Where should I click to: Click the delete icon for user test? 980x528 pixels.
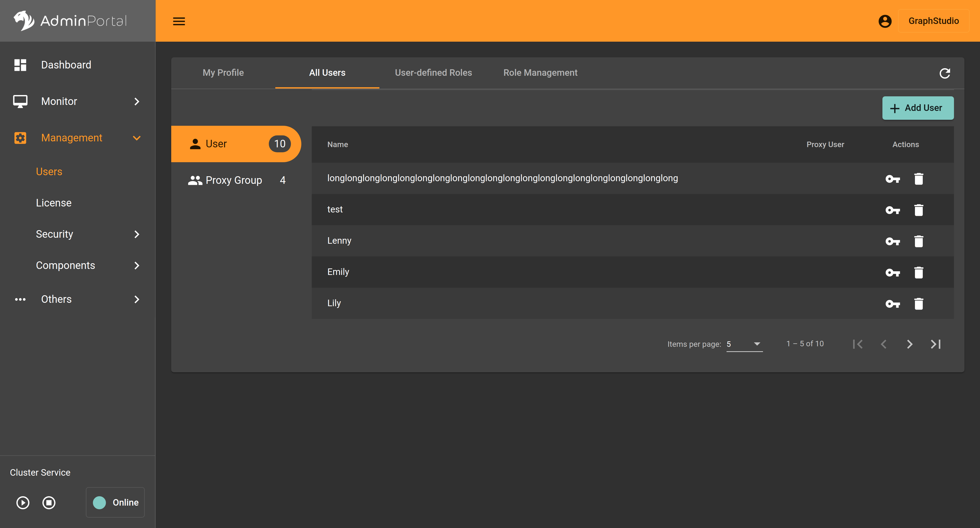point(919,209)
